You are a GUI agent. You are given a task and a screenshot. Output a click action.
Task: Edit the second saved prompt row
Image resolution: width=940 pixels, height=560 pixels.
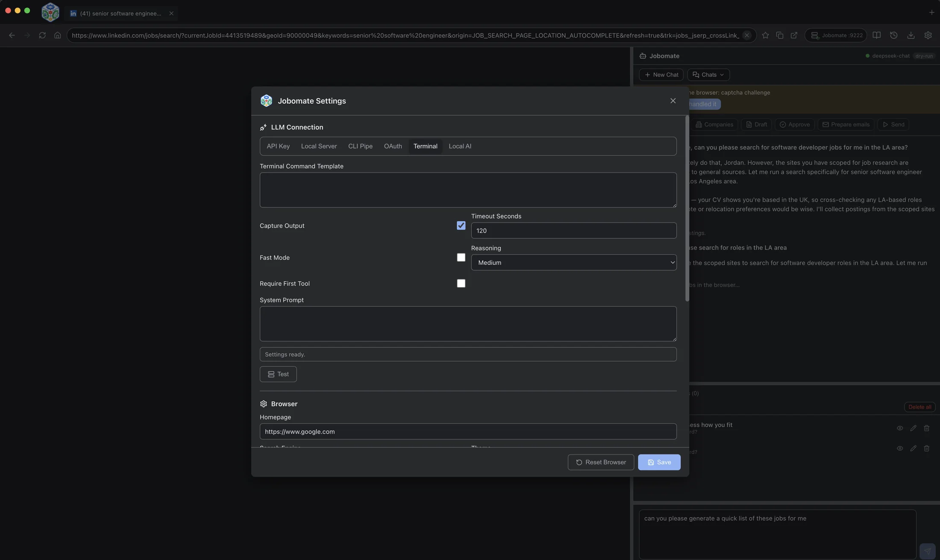coord(913,448)
